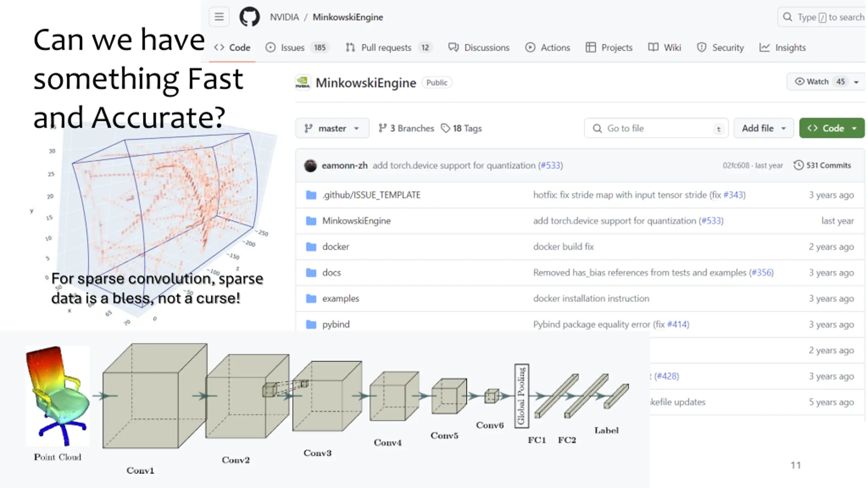Open the Actions tab
The image size is (868, 488).
point(548,47)
